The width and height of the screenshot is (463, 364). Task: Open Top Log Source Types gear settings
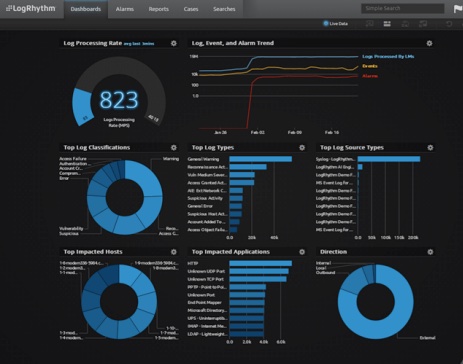pos(430,147)
